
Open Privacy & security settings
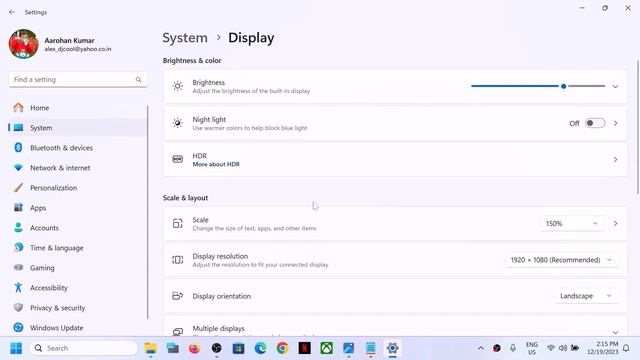pyautogui.click(x=78, y=308)
